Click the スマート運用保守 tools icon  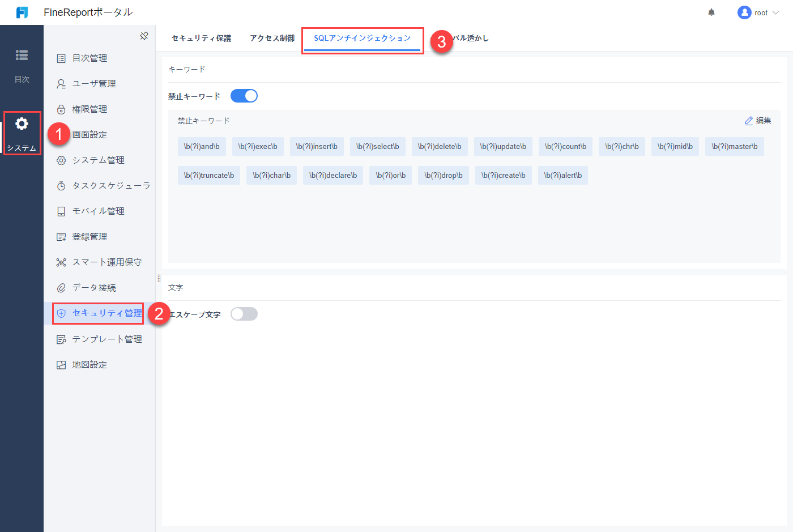61,262
